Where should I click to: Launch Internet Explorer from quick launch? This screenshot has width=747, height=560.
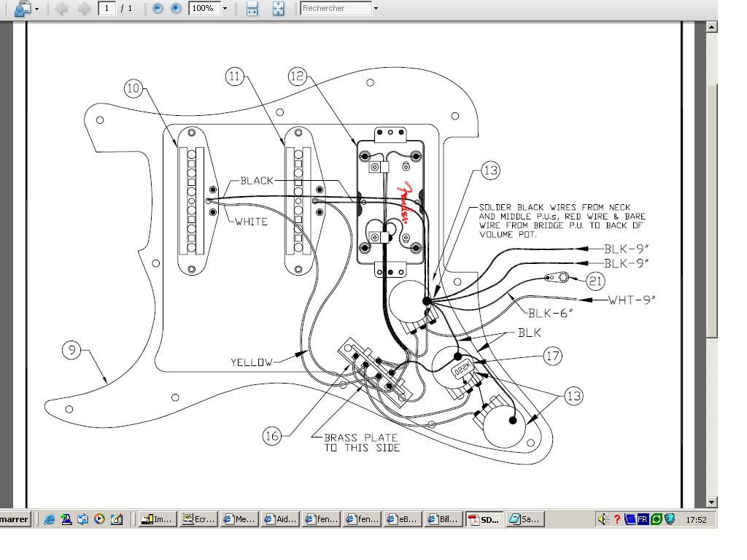[49, 519]
